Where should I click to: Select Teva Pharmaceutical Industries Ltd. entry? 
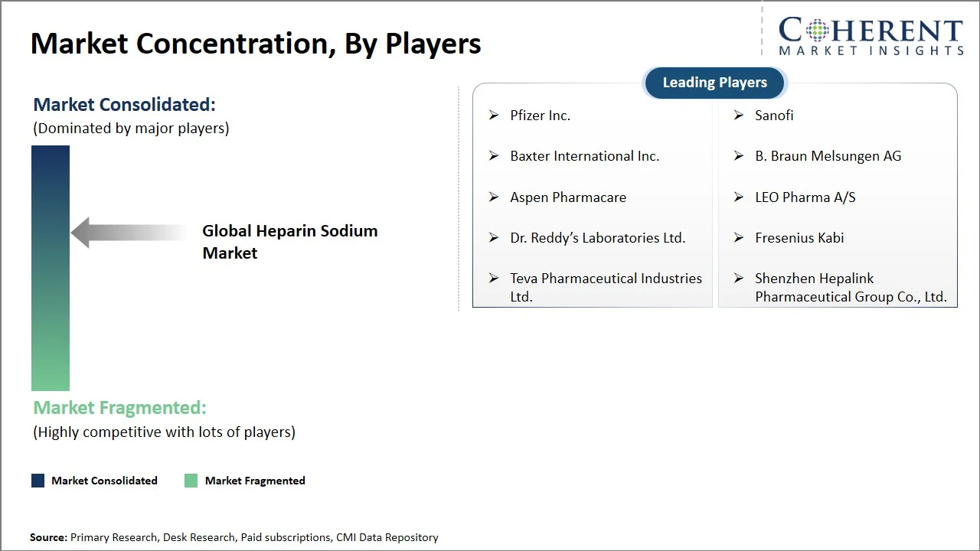coord(606,288)
